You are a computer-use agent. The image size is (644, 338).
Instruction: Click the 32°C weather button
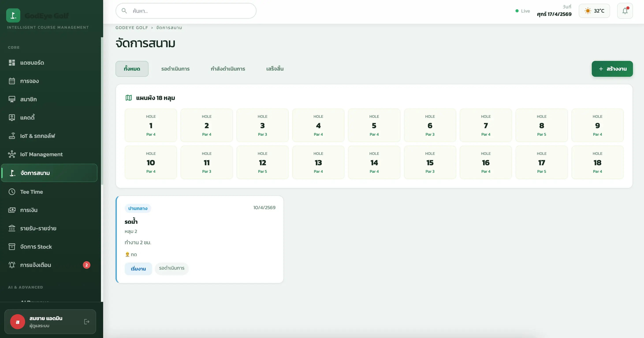point(594,11)
